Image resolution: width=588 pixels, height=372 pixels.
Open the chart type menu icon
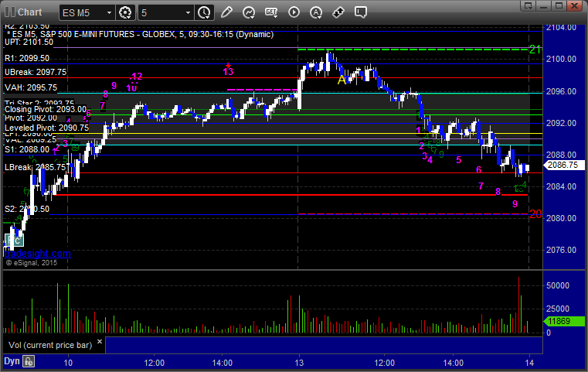click(x=249, y=12)
